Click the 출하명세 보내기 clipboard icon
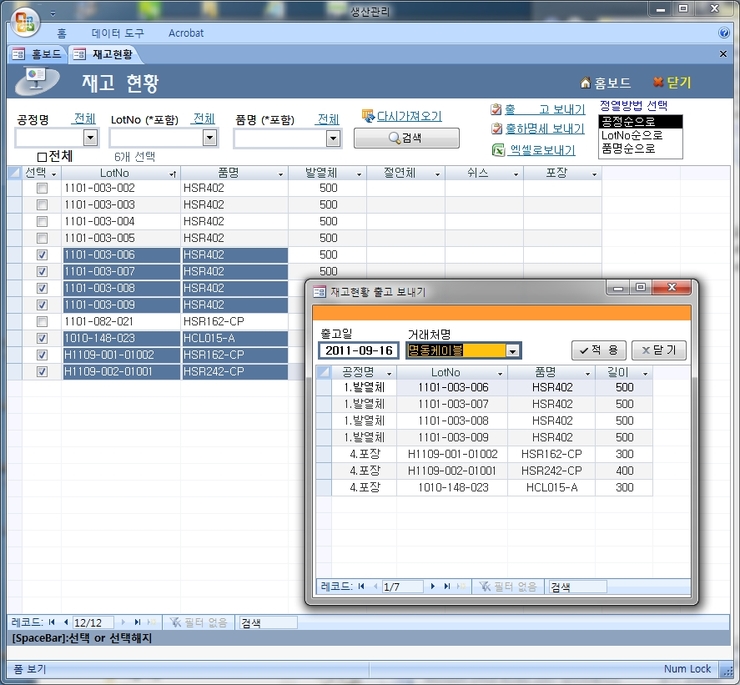 [x=496, y=128]
